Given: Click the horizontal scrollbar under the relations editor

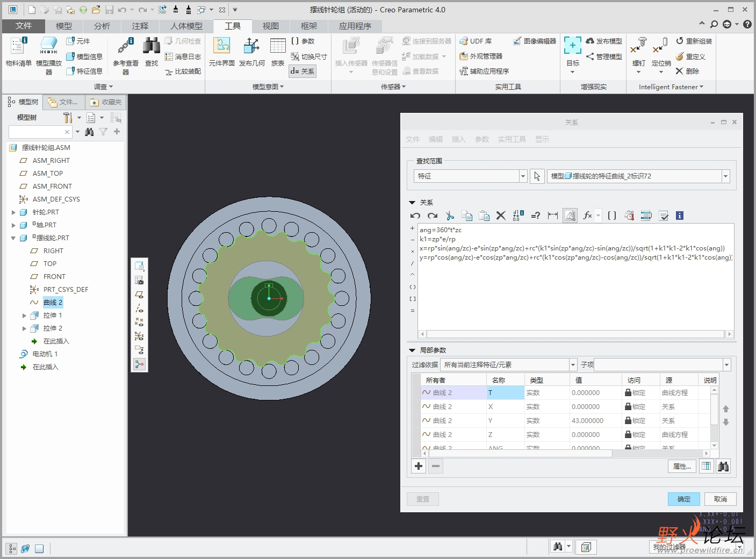Looking at the screenshot, I should coord(575,334).
